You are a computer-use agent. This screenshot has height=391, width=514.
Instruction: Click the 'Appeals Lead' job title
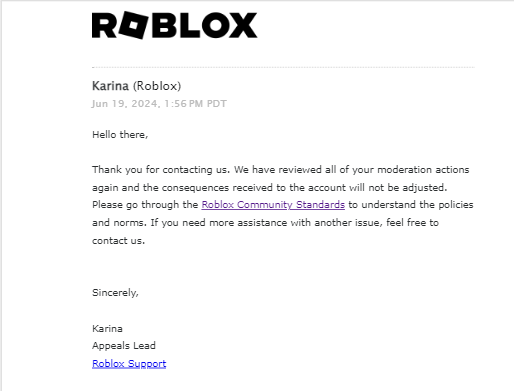click(x=124, y=346)
